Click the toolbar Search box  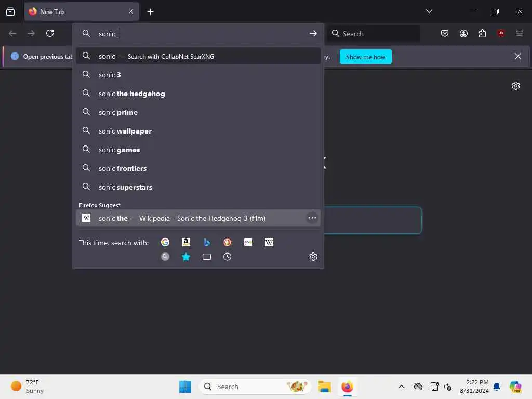pos(373,34)
